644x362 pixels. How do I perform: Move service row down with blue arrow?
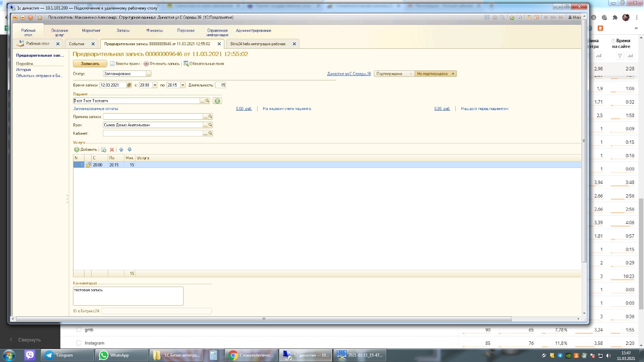[x=129, y=150]
